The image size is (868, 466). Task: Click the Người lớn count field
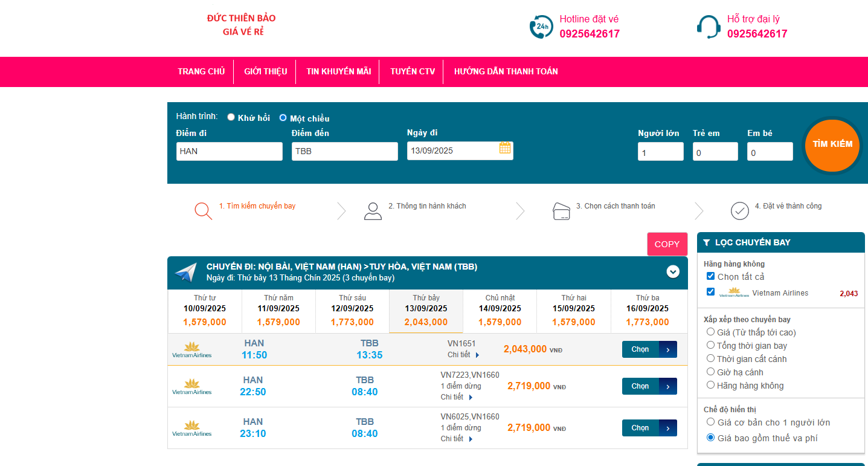point(661,152)
